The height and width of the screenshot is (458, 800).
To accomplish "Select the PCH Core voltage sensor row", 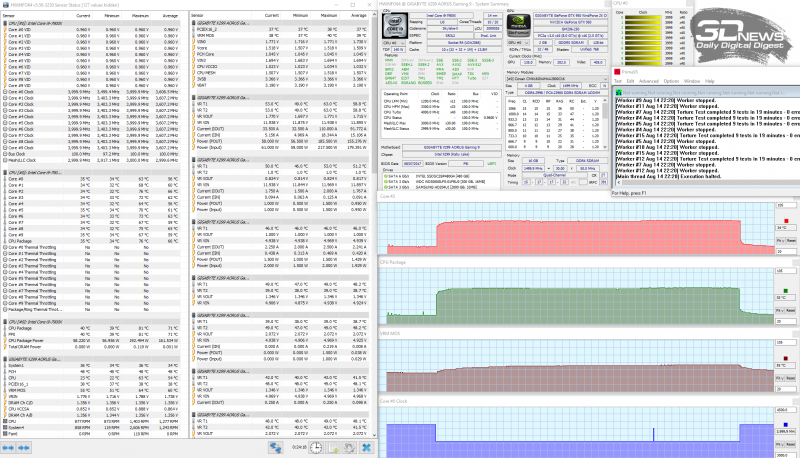I will point(281,54).
